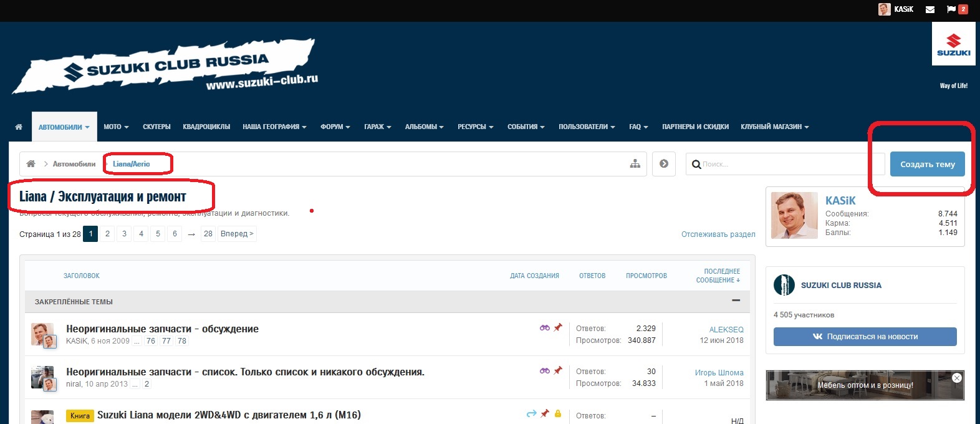This screenshot has width=980, height=424.
Task: Jump to page 78 of обсуждение thread
Action: [182, 341]
